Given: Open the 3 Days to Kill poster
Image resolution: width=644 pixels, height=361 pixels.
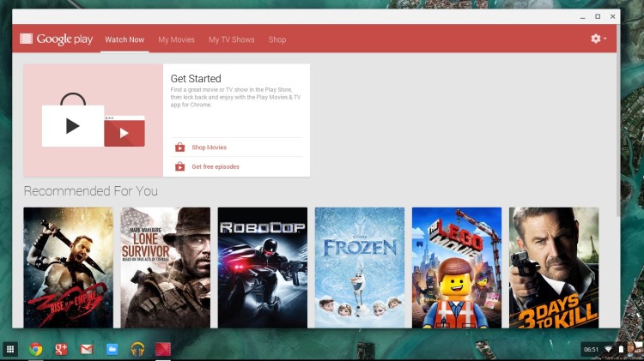Looking at the screenshot, I should tap(554, 268).
